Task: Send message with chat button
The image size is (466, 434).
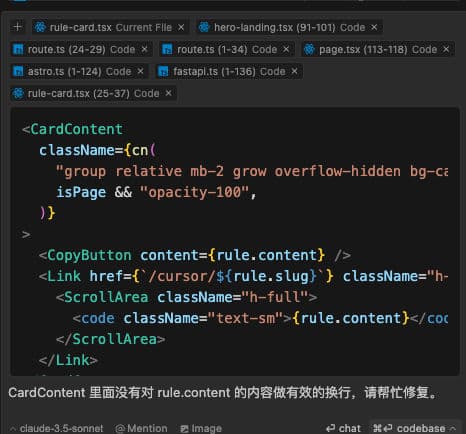Action: (343, 428)
